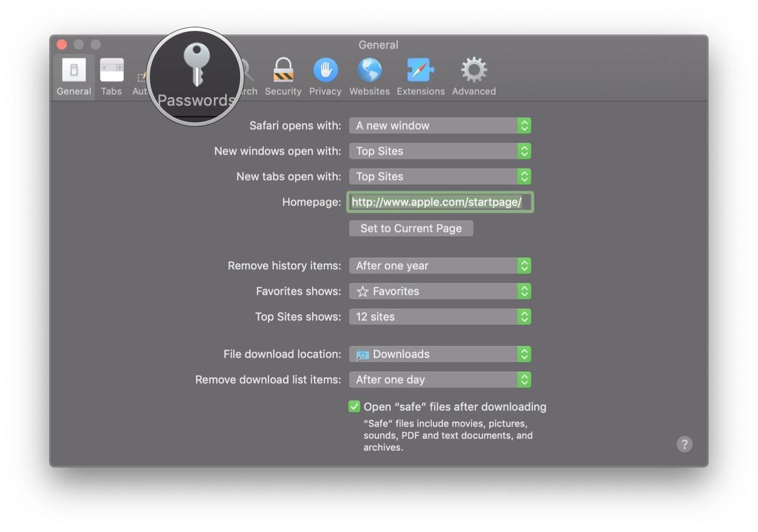Image resolution: width=758 pixels, height=532 pixels.
Task: Open the Privacy pane
Action: pos(325,73)
